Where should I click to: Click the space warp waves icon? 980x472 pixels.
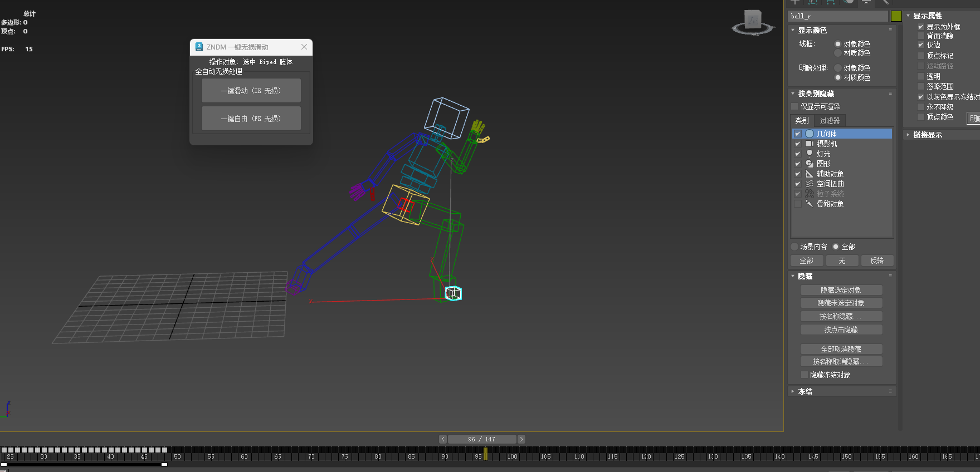pos(810,184)
